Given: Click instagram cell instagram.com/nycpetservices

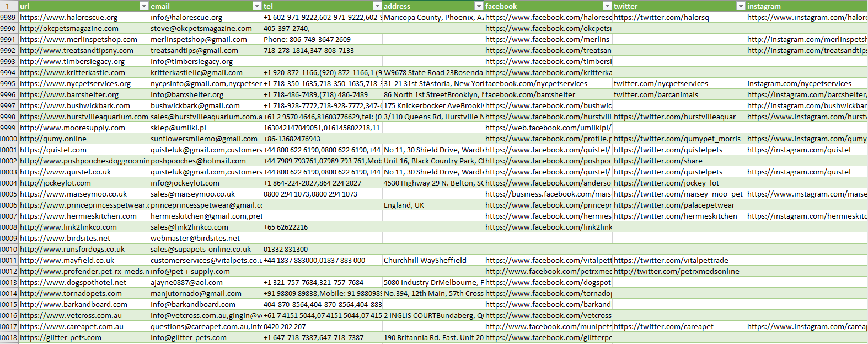Looking at the screenshot, I should click(807, 83).
